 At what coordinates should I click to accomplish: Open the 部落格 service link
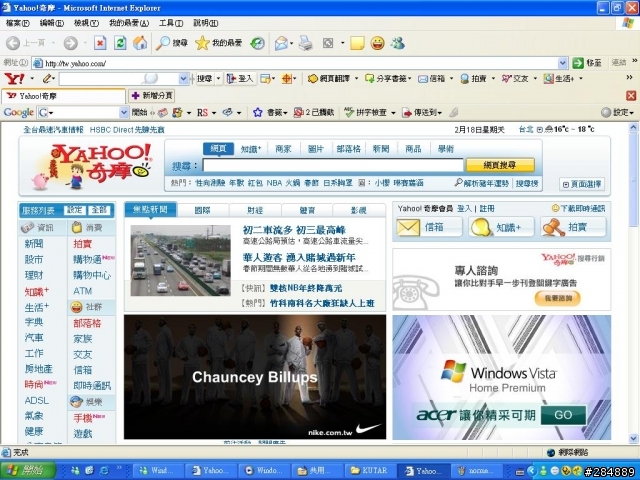87,323
